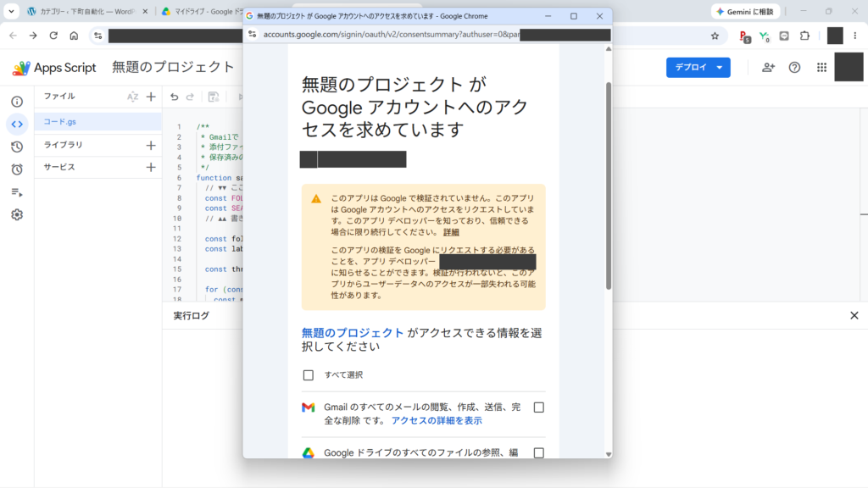This screenshot has height=488, width=868.
Task: Click the browser reload button
Action: pos(53,36)
